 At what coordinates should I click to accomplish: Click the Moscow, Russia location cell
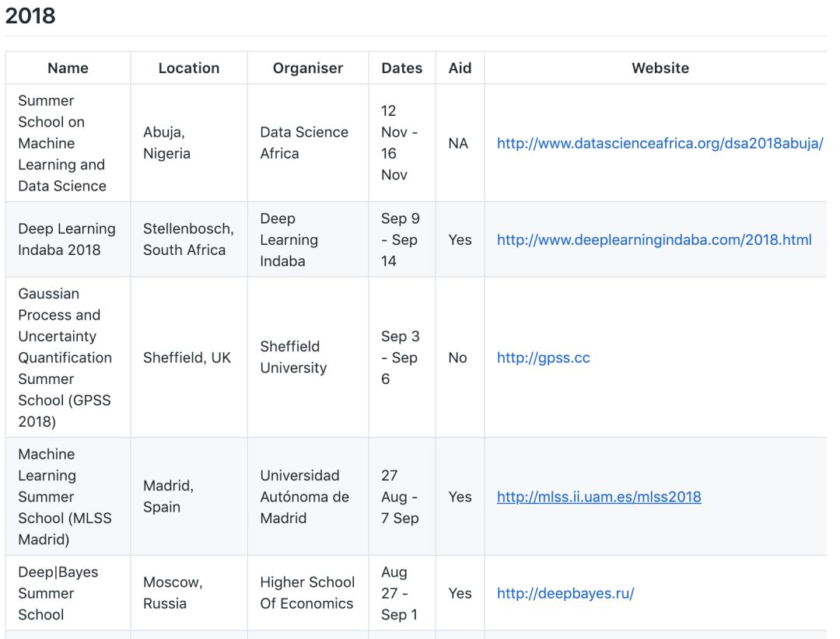coord(172,593)
